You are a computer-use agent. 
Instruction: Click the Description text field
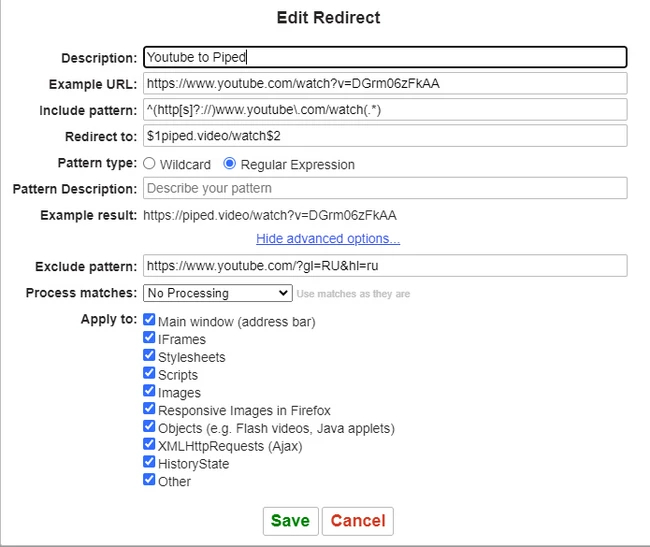[x=385, y=58]
